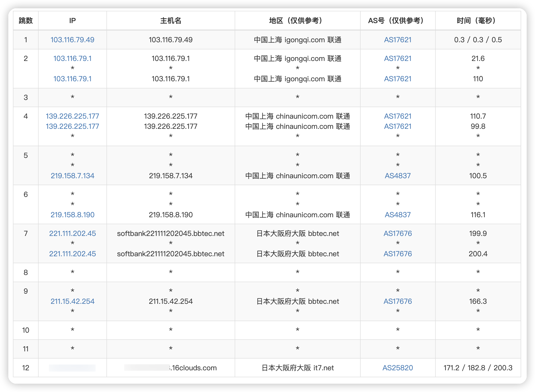Viewport: 535px width, 392px height.
Task: Select time value 21.6 in hop 2
Action: point(478,58)
